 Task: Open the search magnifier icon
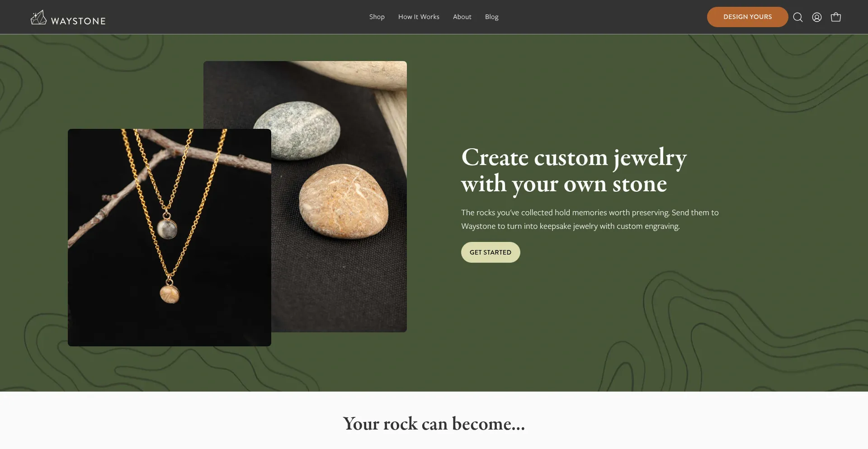[798, 17]
